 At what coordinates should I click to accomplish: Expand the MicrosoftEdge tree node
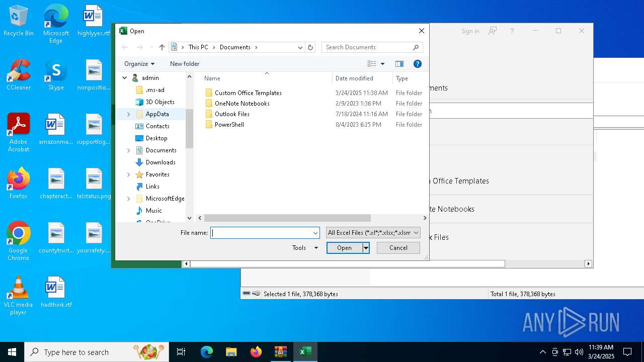pyautogui.click(x=128, y=199)
